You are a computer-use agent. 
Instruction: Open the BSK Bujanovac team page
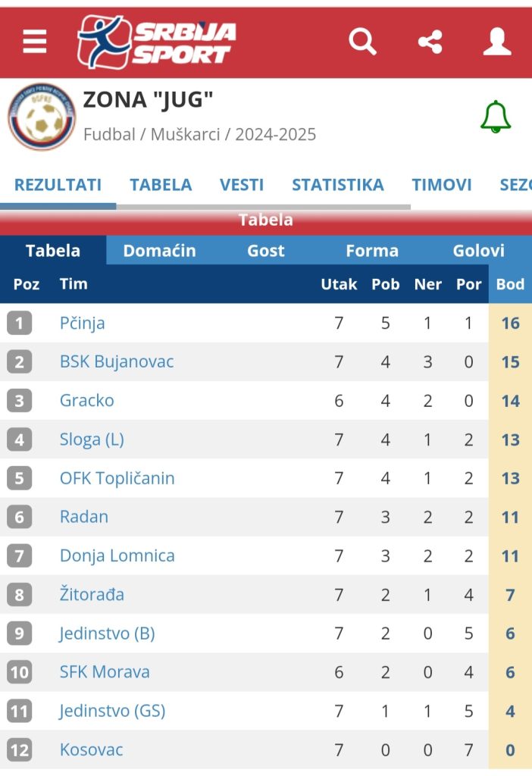pos(117,362)
